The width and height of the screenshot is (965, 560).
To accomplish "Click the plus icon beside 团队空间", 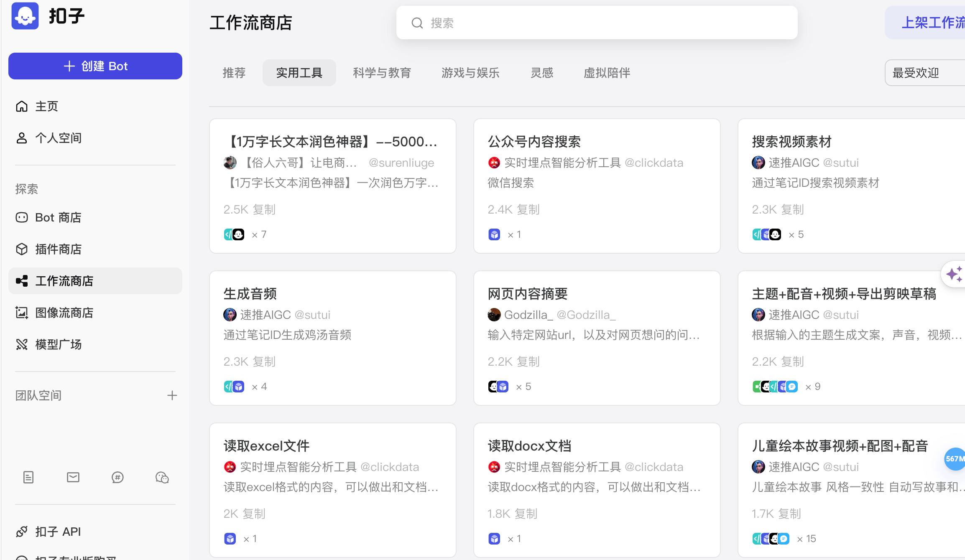I will 172,395.
